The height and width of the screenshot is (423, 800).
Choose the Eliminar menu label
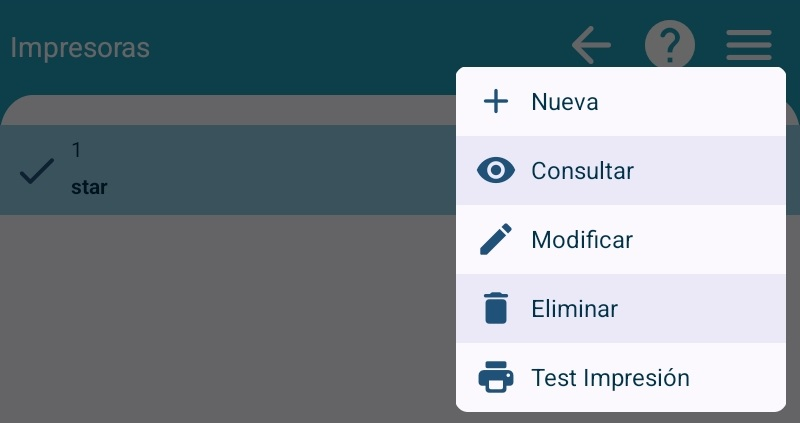(574, 309)
